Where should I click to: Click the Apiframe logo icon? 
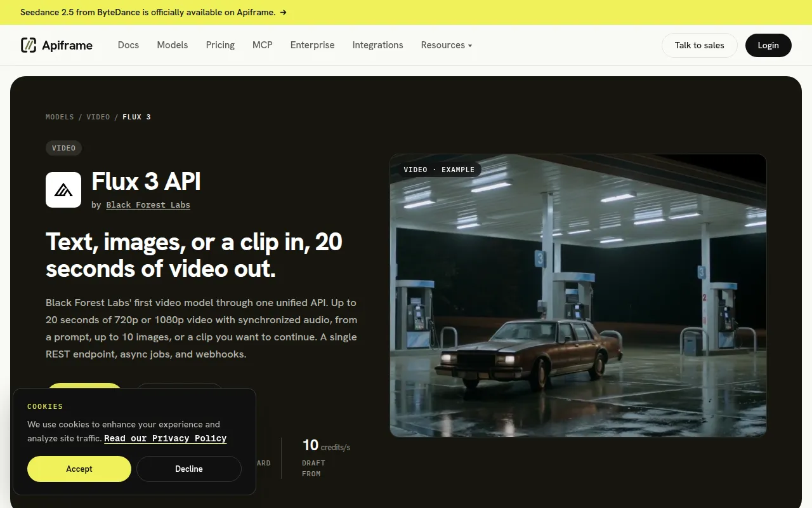29,45
